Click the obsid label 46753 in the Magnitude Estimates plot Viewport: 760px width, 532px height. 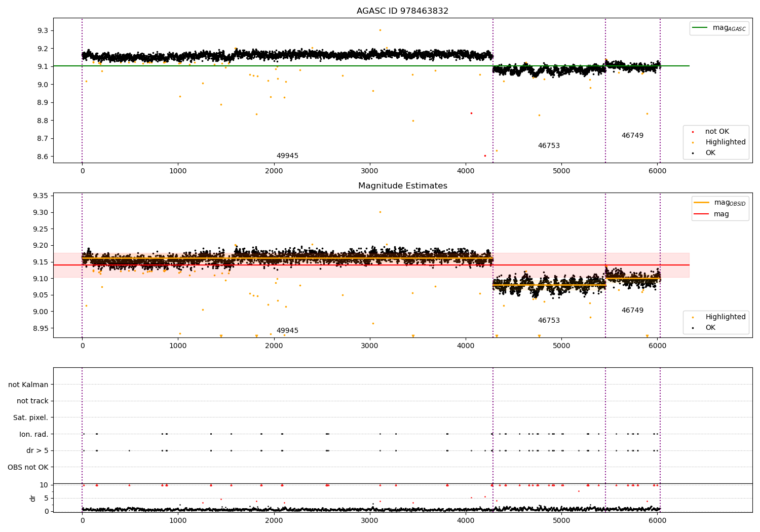[x=549, y=321]
